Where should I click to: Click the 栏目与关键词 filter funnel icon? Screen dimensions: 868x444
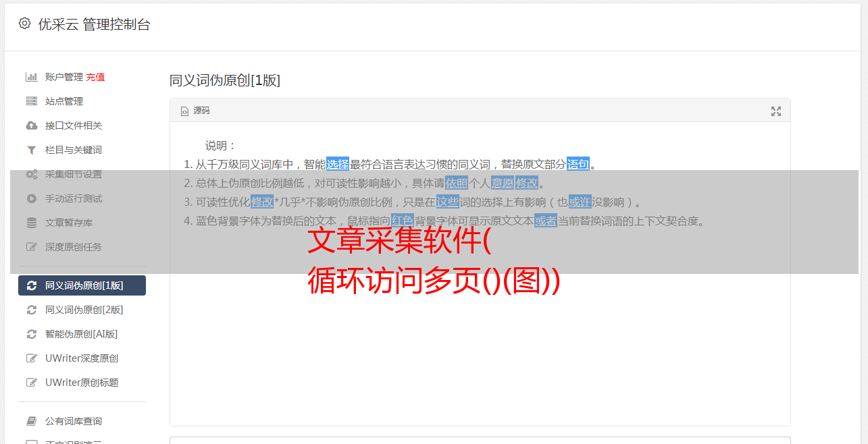(31, 150)
